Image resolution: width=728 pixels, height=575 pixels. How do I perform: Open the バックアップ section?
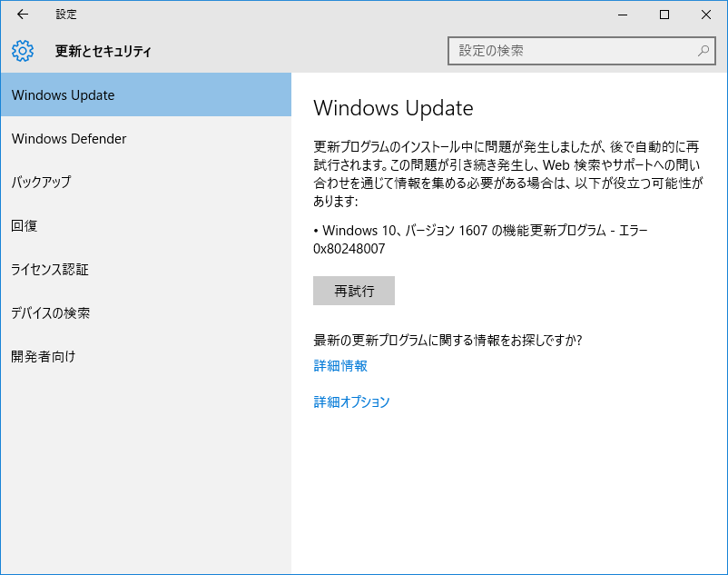point(146,182)
